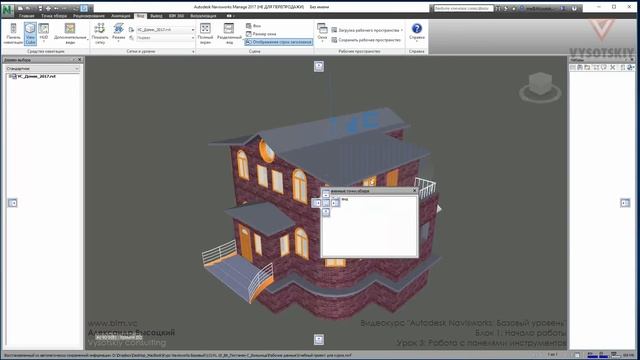Viewport: 640px width, 360px height.
Task: Click the right dock target arrow
Action: coord(625,203)
